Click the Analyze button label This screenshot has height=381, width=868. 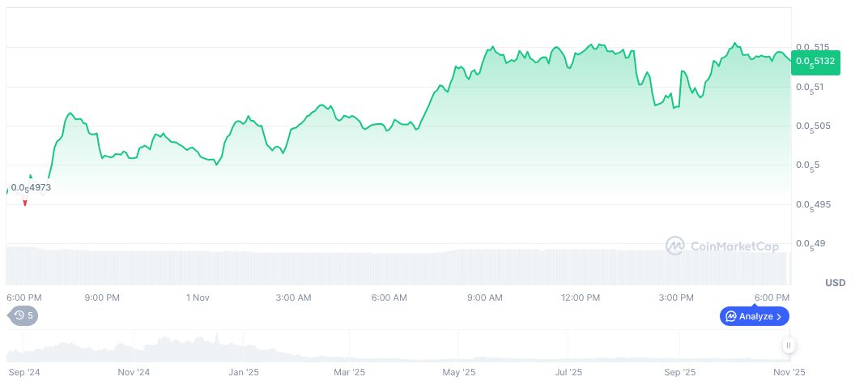tap(755, 316)
